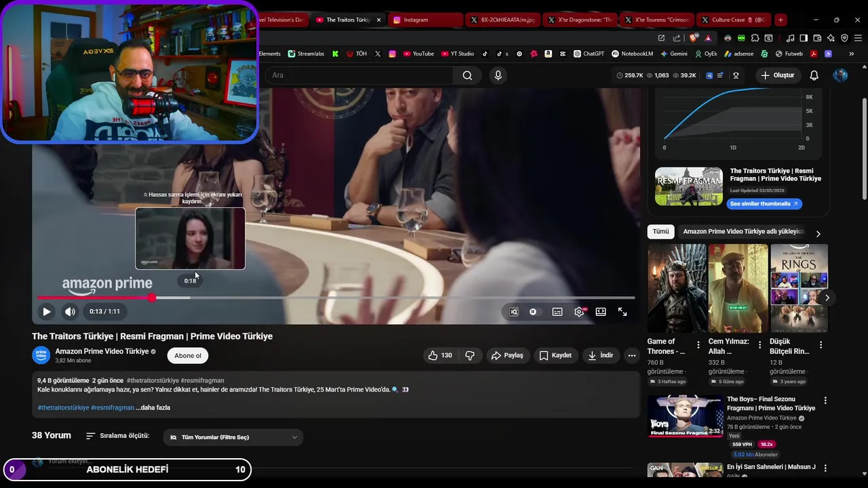Play the Traitors Türkiye video
The height and width of the screenshot is (488, 868).
[x=46, y=312]
